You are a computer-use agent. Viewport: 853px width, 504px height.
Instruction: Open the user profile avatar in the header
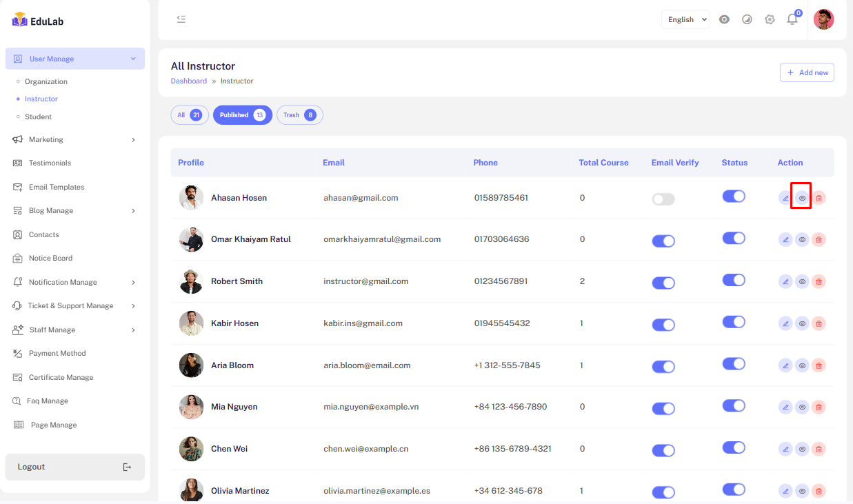point(823,19)
